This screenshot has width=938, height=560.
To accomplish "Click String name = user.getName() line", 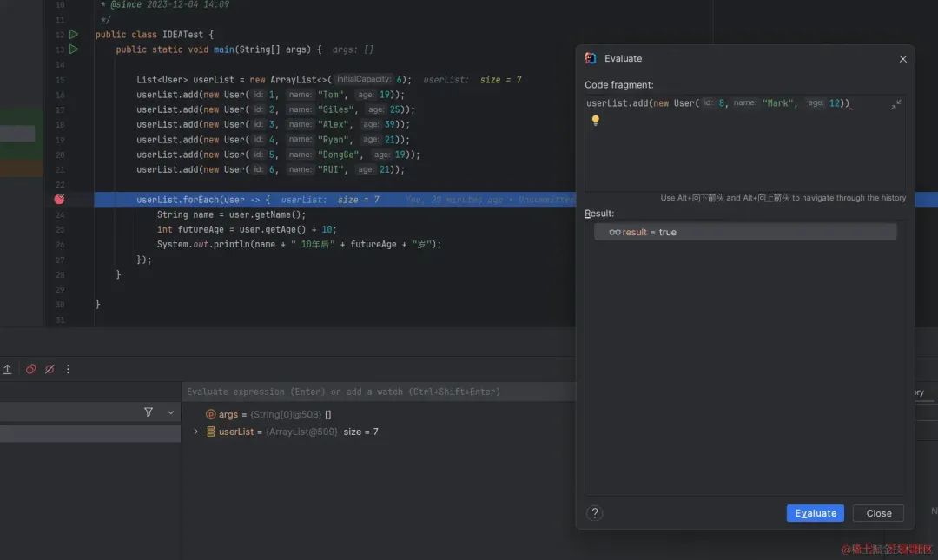I will [x=231, y=214].
